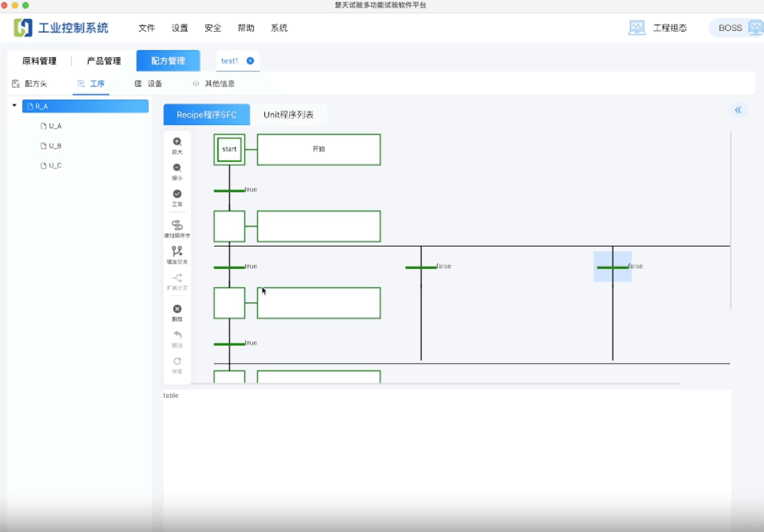Click the 缩小 zoom-out tool icon
The width and height of the screenshot is (764, 532).
click(177, 168)
